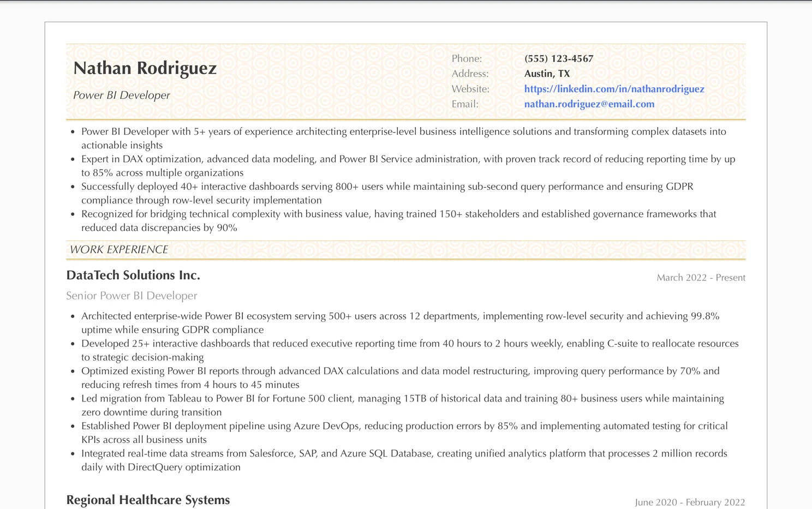This screenshot has height=509, width=812.
Task: Click the Austin, TX address text
Action: point(546,73)
